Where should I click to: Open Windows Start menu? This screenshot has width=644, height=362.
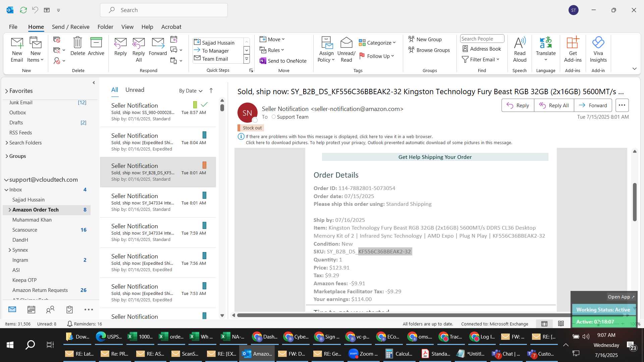[x=10, y=345]
